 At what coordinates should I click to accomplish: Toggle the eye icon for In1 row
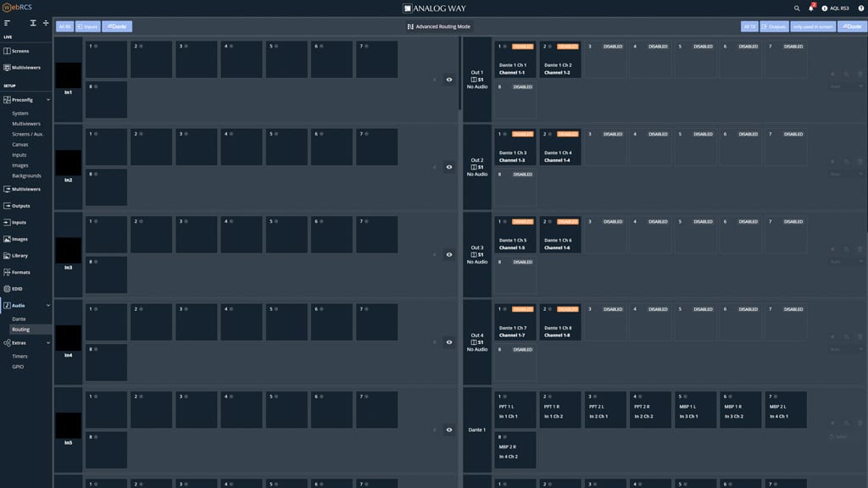449,80
